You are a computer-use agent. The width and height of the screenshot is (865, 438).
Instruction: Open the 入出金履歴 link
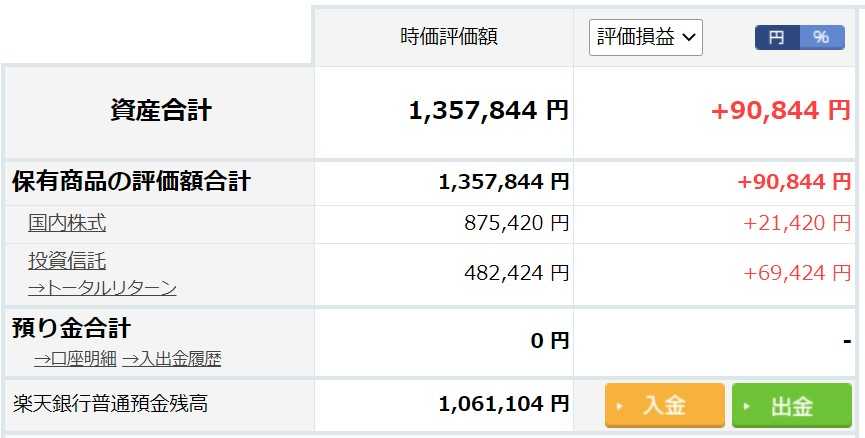172,359
